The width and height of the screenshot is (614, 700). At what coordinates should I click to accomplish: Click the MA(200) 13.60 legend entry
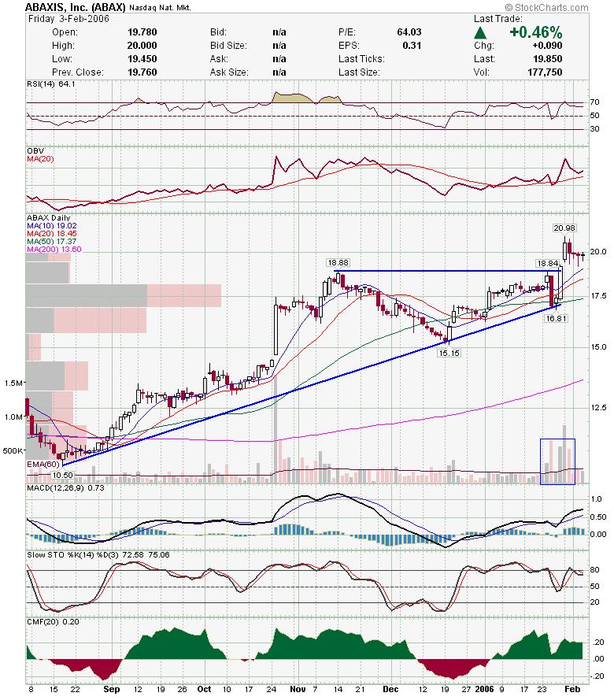[54, 249]
